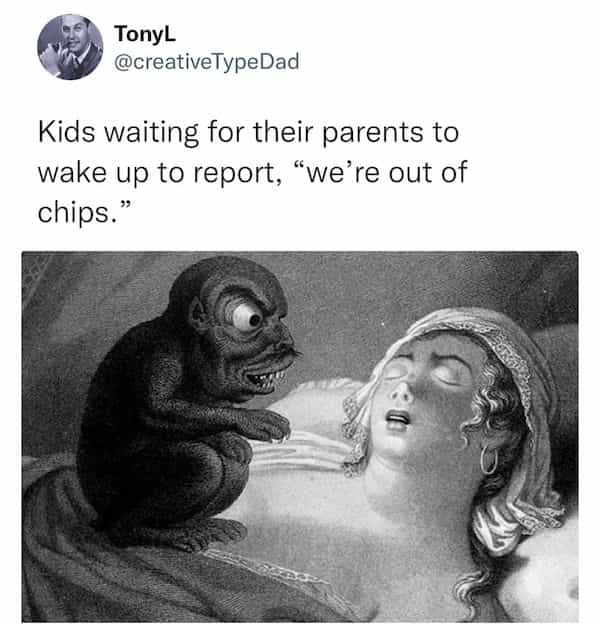The image size is (600, 624).
Task: Open the @creativeTypeDad handle link
Action: pyautogui.click(x=206, y=62)
